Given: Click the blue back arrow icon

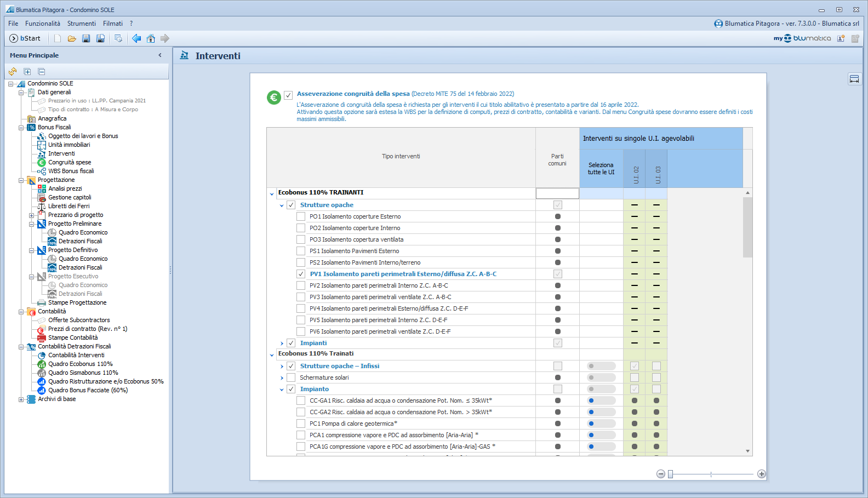Looking at the screenshot, I should pos(136,38).
